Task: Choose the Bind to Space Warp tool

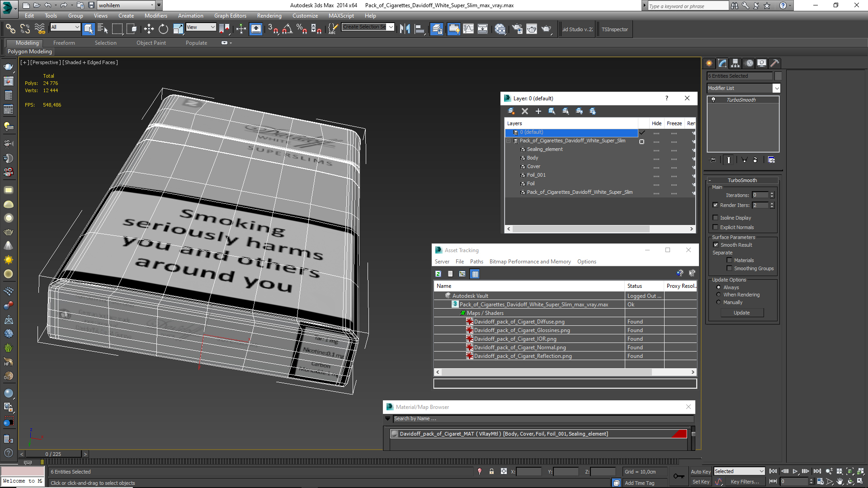Action: 40,29
